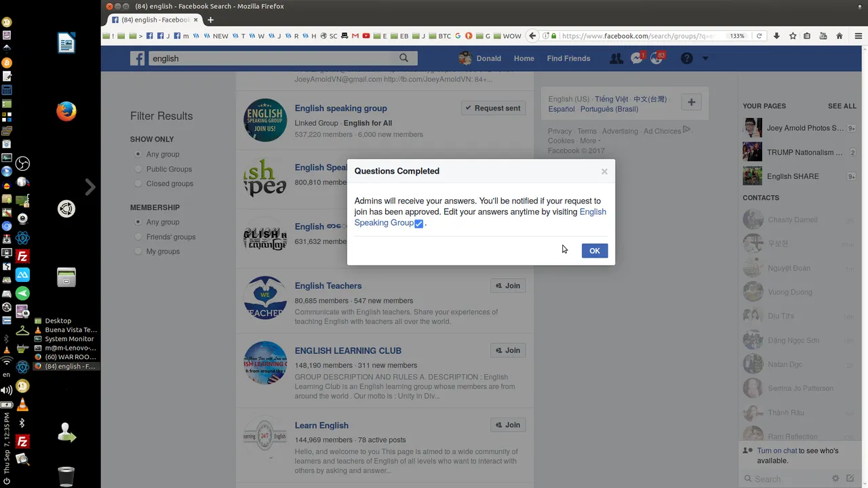Click Turn on chat link
Screen dimensions: 868x488
[776, 451]
